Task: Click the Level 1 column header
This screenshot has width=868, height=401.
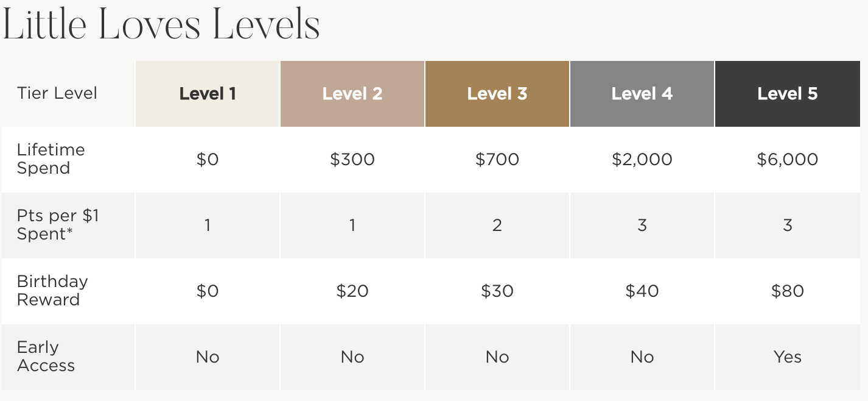Action: pyautogui.click(x=208, y=94)
